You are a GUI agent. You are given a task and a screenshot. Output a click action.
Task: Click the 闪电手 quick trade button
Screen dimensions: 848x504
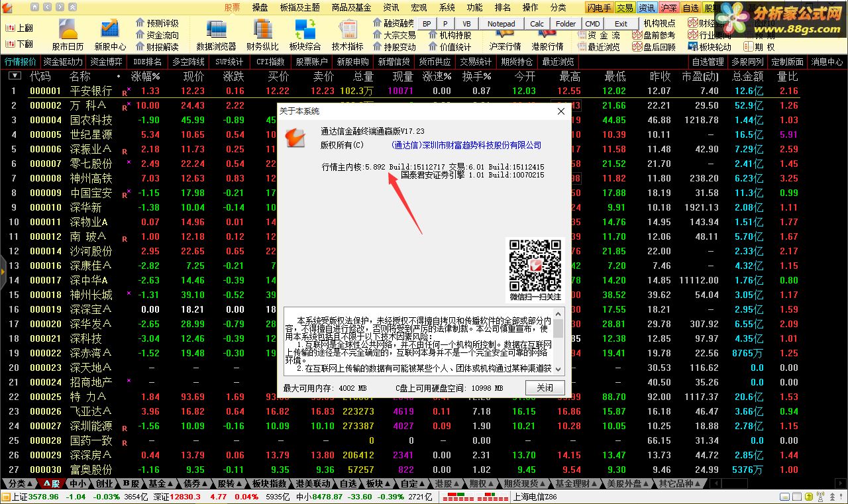(599, 8)
